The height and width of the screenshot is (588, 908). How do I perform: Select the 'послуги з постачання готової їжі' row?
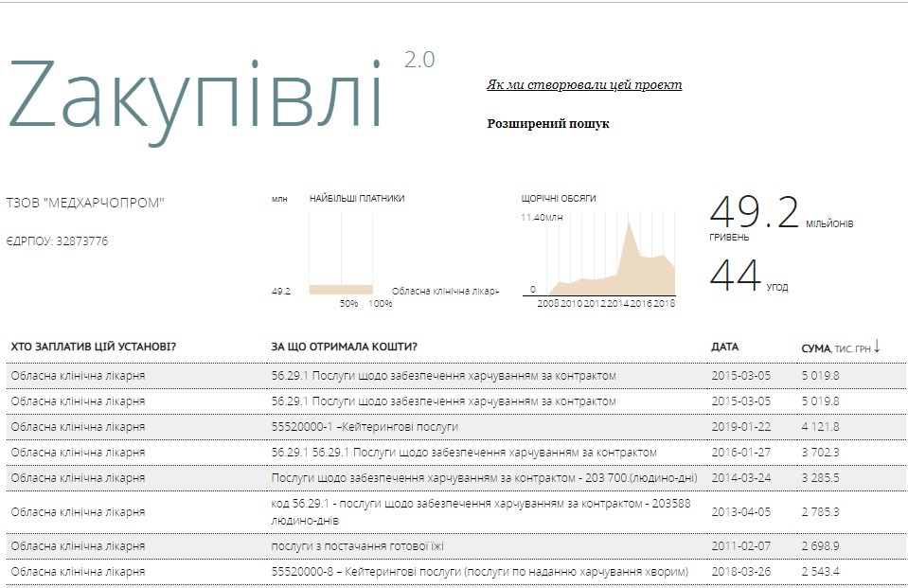click(x=357, y=546)
